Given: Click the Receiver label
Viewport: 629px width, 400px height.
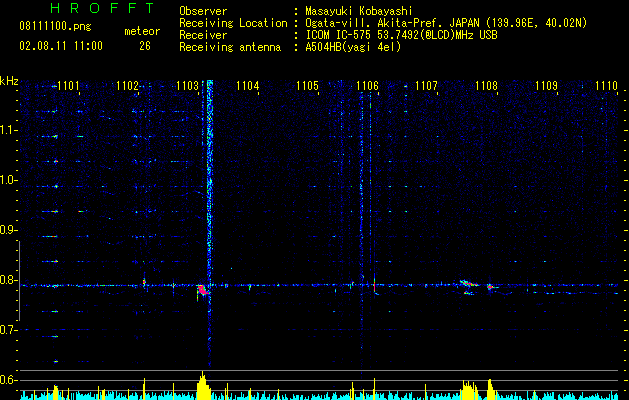Looking at the screenshot, I should coord(203,35).
